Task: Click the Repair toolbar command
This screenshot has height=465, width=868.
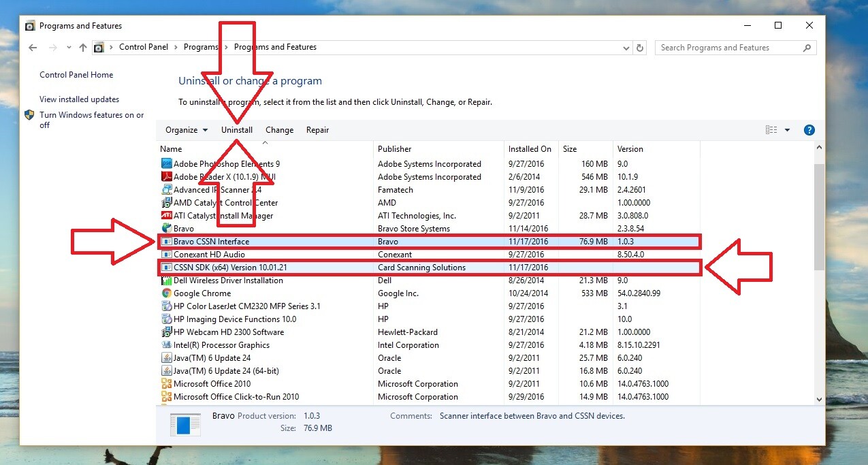Action: pyautogui.click(x=318, y=130)
